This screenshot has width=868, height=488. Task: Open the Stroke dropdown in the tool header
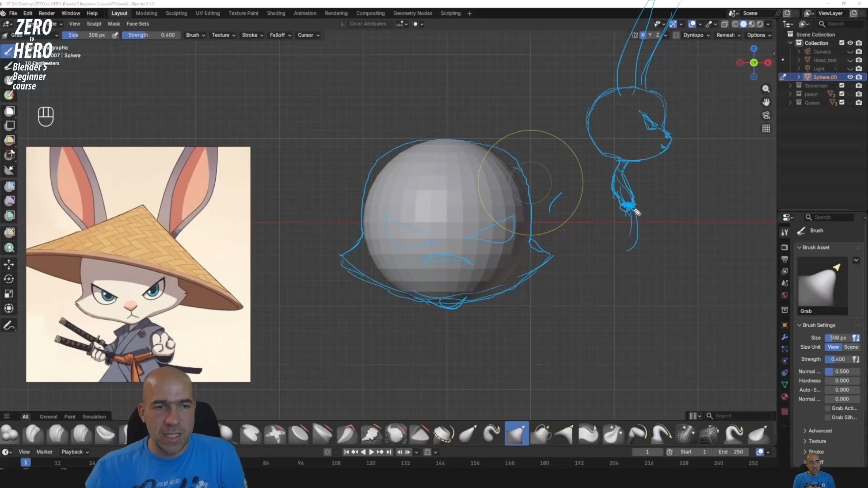pos(252,35)
